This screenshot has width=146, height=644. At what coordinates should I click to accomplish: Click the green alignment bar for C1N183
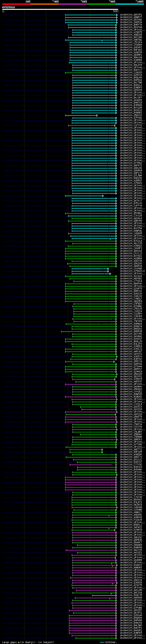91,73
